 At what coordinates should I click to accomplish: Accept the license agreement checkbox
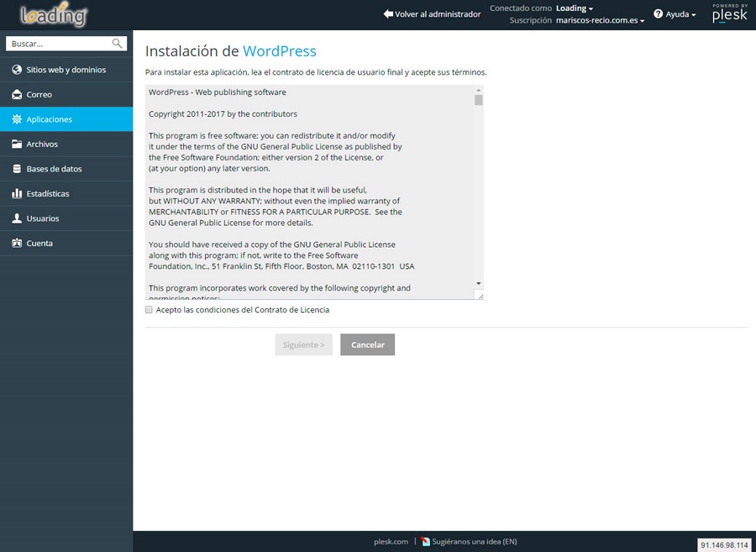[149, 310]
